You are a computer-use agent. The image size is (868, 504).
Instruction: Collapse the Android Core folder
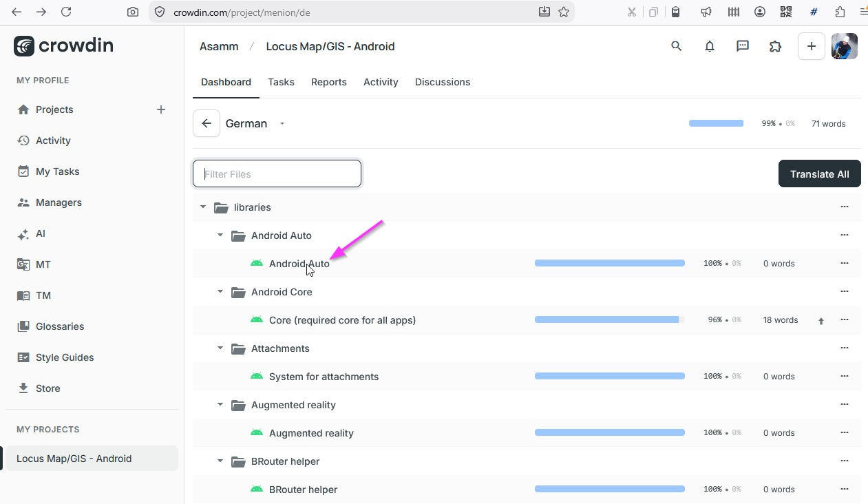tap(220, 292)
